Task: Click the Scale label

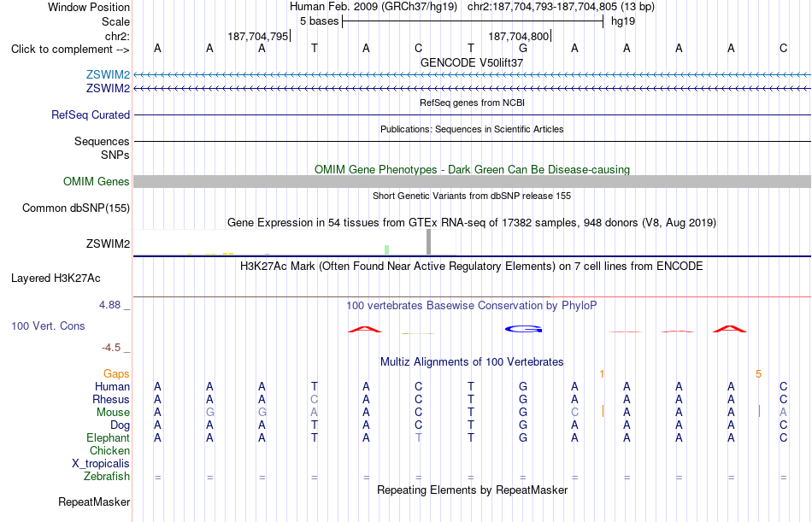Action: coord(115,21)
